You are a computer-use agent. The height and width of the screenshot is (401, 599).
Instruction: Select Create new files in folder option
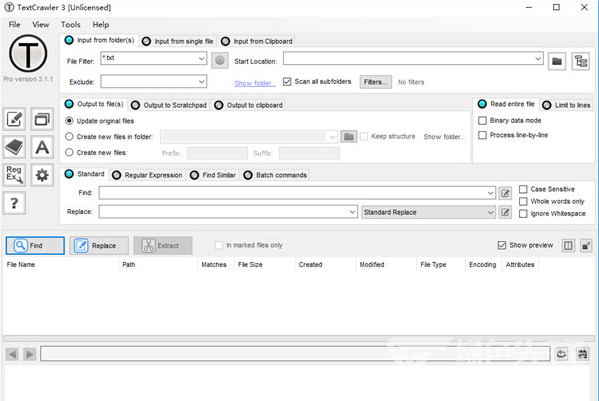point(69,136)
